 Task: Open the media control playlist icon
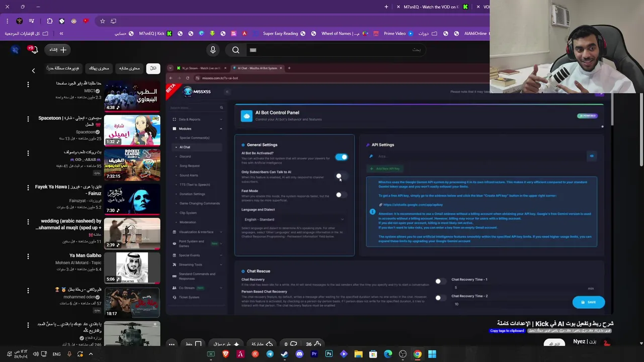click(32, 21)
